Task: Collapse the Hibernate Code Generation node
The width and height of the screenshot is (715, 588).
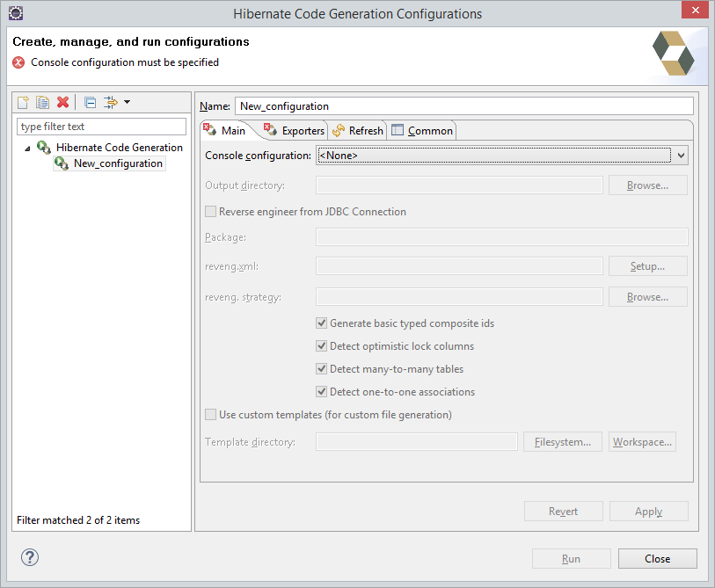Action: 27,149
